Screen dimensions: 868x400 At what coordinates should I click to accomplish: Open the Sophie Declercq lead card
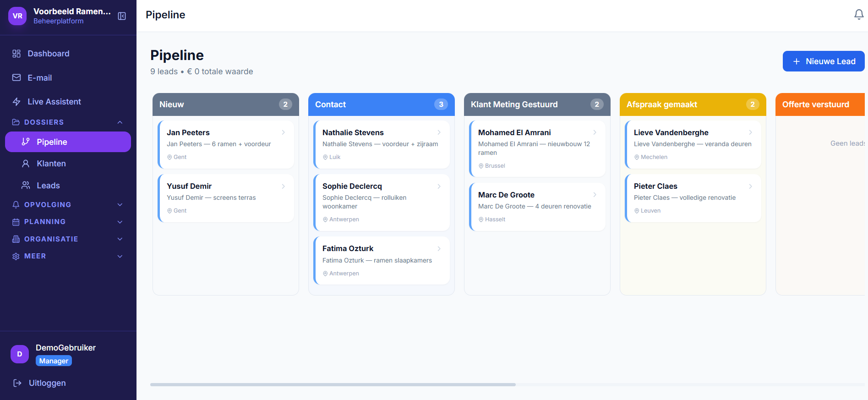click(382, 203)
